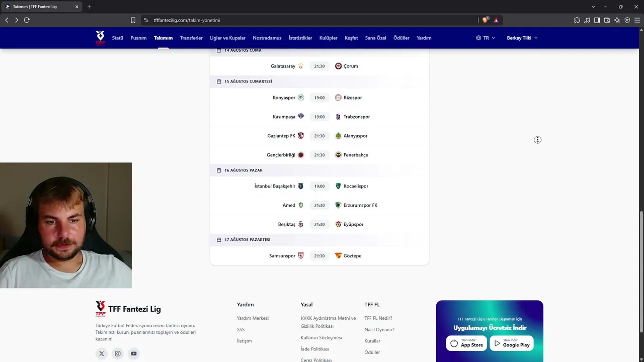
Task: Close the Takımım TFF Fantezi Lig tab
Action: point(76,7)
